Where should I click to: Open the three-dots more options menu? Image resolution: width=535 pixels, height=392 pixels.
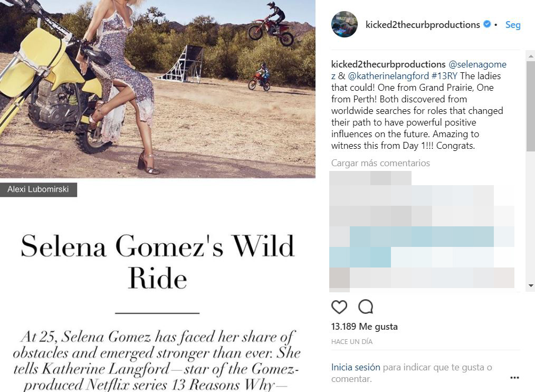[x=514, y=378]
